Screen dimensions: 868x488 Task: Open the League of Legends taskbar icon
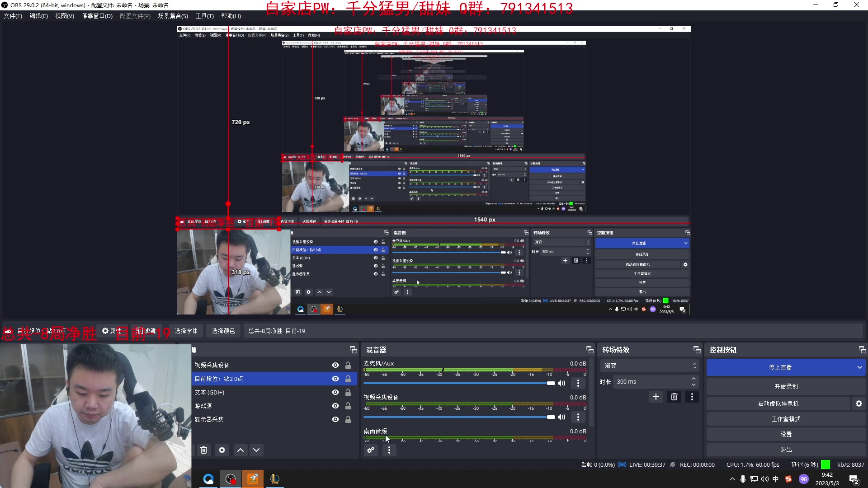click(274, 479)
